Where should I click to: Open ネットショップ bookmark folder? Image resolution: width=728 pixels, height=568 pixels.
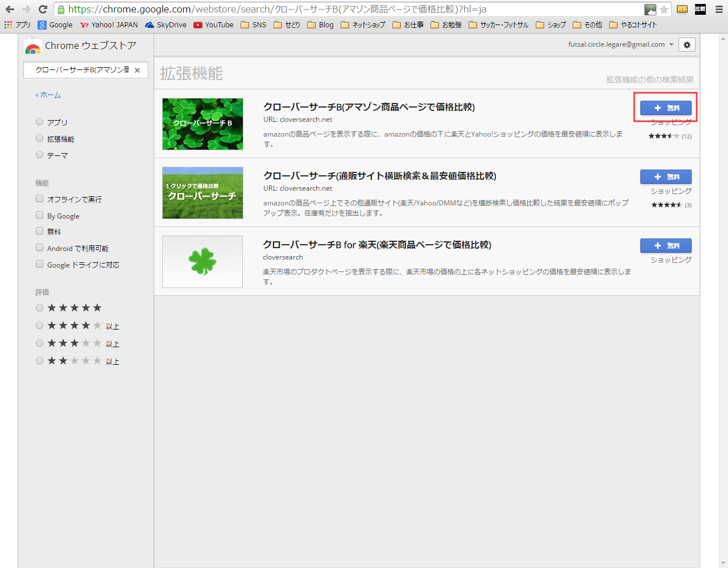coord(363,25)
